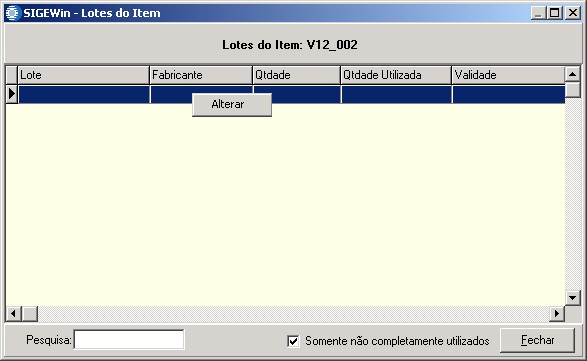Image resolution: width=587 pixels, height=361 pixels.
Task: Click the horizontal scrollbar thumb
Action: pos(29,313)
